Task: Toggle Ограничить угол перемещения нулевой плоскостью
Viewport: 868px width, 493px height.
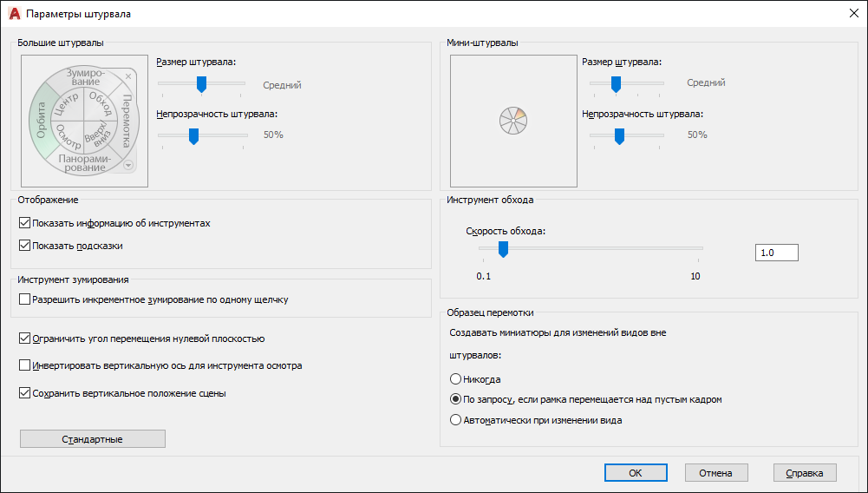Action: coord(24,339)
